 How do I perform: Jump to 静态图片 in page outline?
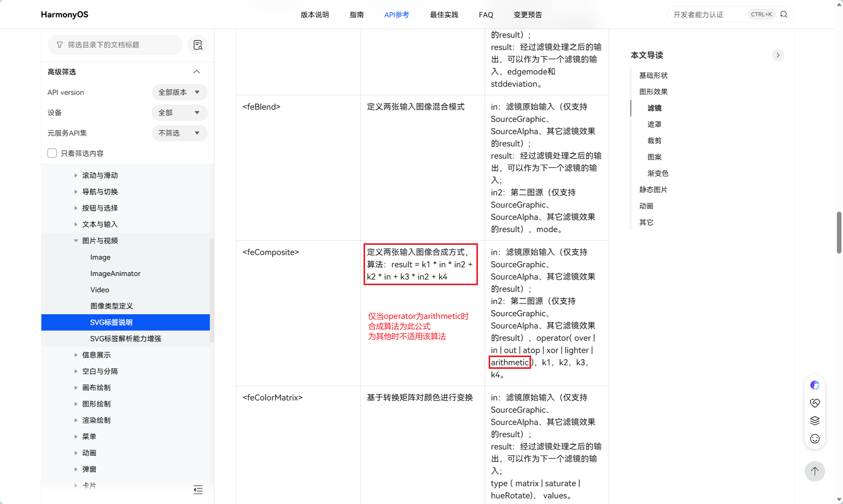click(x=653, y=190)
